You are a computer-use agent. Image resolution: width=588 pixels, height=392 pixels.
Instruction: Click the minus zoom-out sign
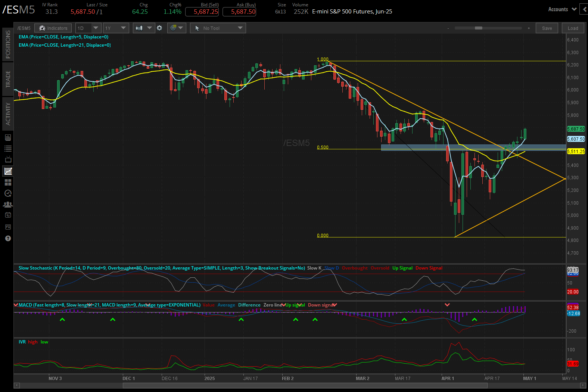coord(448,28)
